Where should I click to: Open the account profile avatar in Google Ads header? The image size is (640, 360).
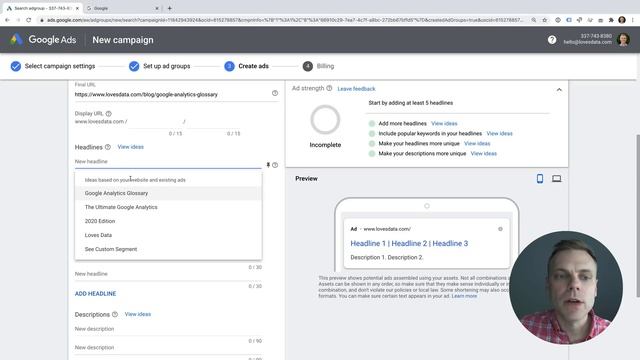pos(623,40)
